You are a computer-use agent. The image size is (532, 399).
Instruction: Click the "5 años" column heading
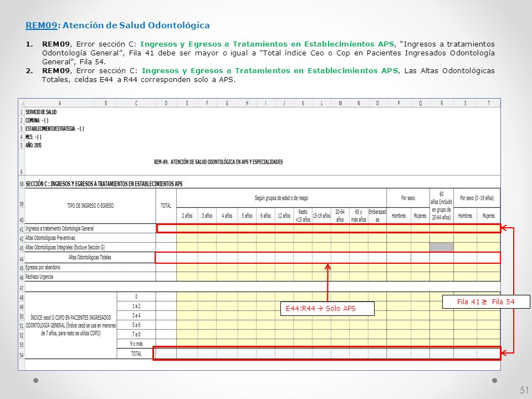tap(247, 216)
